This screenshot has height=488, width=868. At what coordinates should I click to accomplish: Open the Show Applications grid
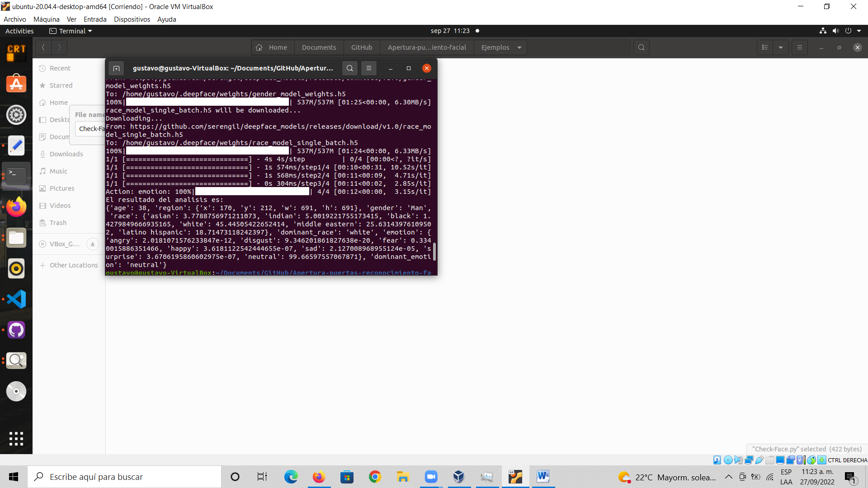[16, 438]
